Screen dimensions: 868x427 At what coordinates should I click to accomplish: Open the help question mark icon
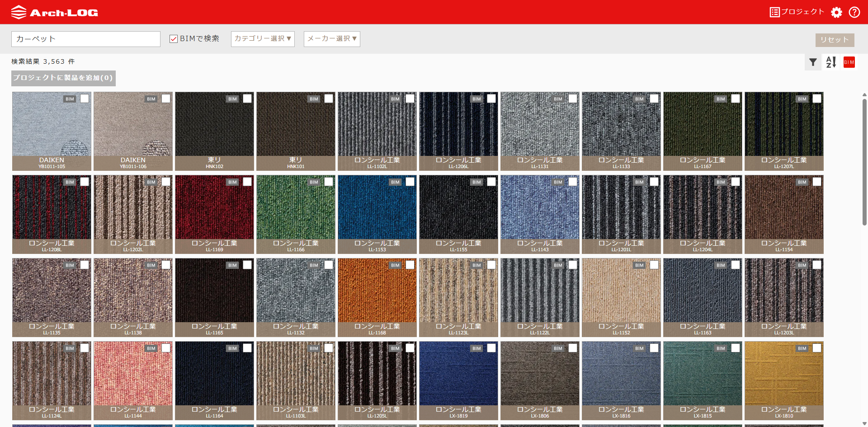click(x=854, y=12)
